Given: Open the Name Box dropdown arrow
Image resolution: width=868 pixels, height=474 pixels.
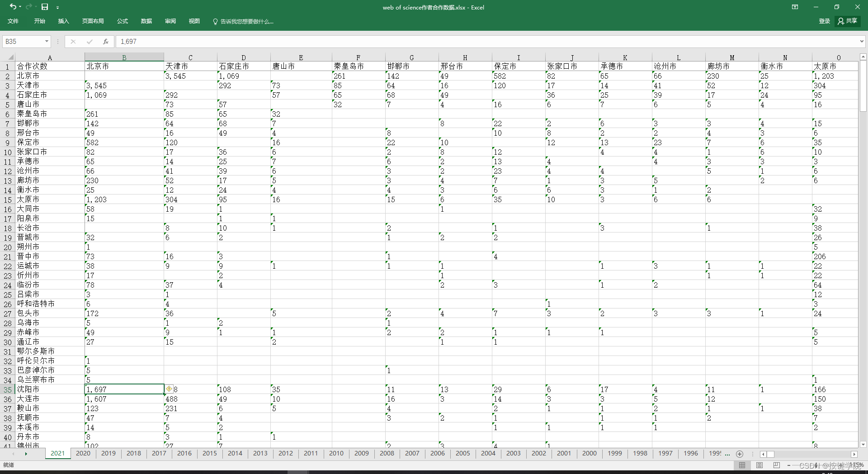Looking at the screenshot, I should tap(47, 41).
